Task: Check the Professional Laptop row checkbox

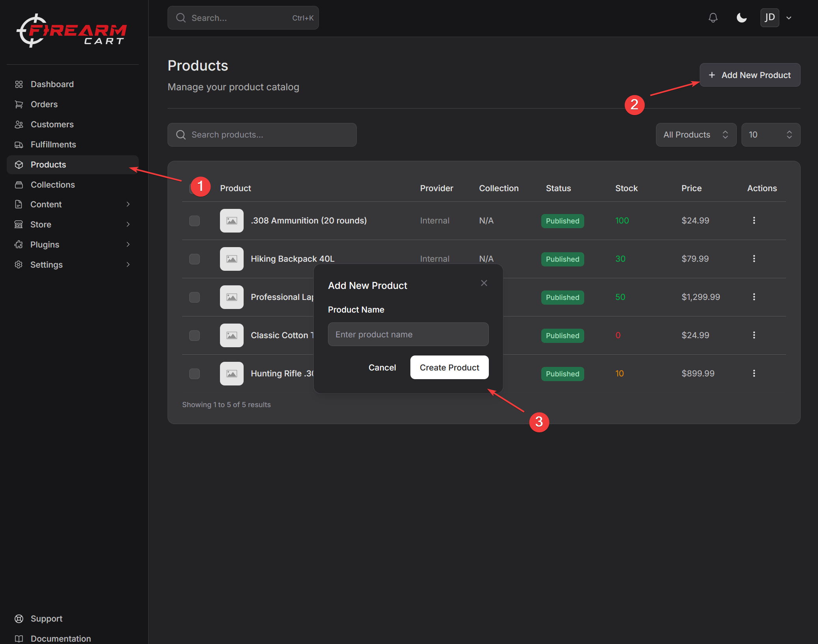Action: (x=195, y=297)
